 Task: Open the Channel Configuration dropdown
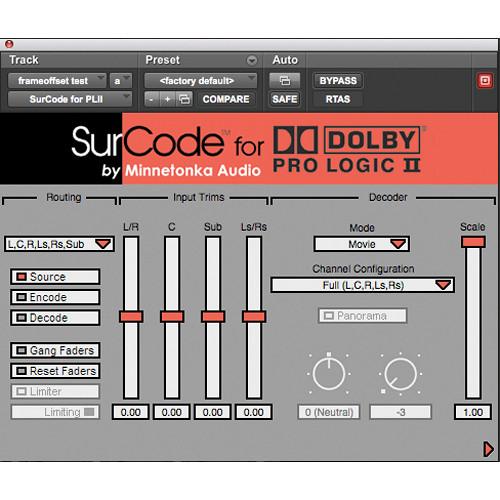(363, 285)
